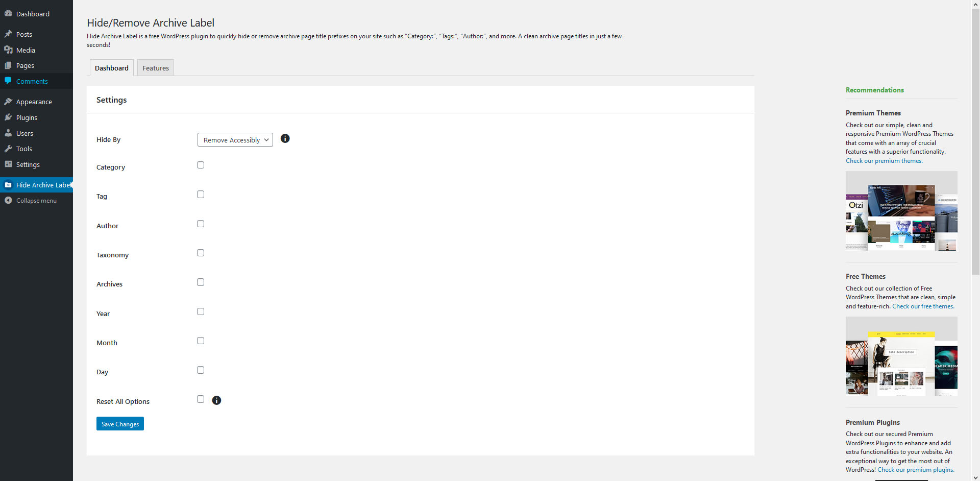This screenshot has width=980, height=481.
Task: Click the Taxonomy label
Action: pos(112,255)
